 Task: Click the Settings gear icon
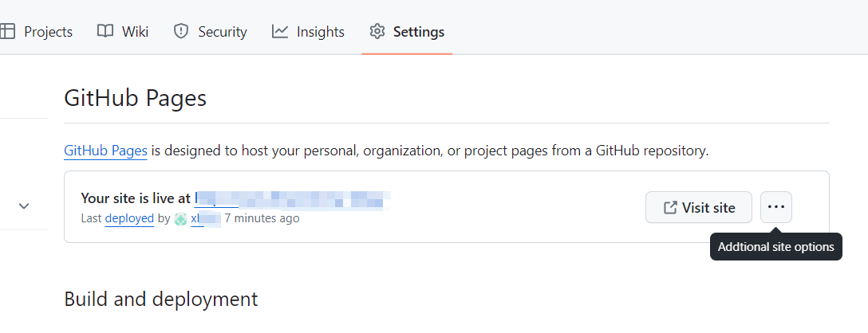(x=377, y=32)
